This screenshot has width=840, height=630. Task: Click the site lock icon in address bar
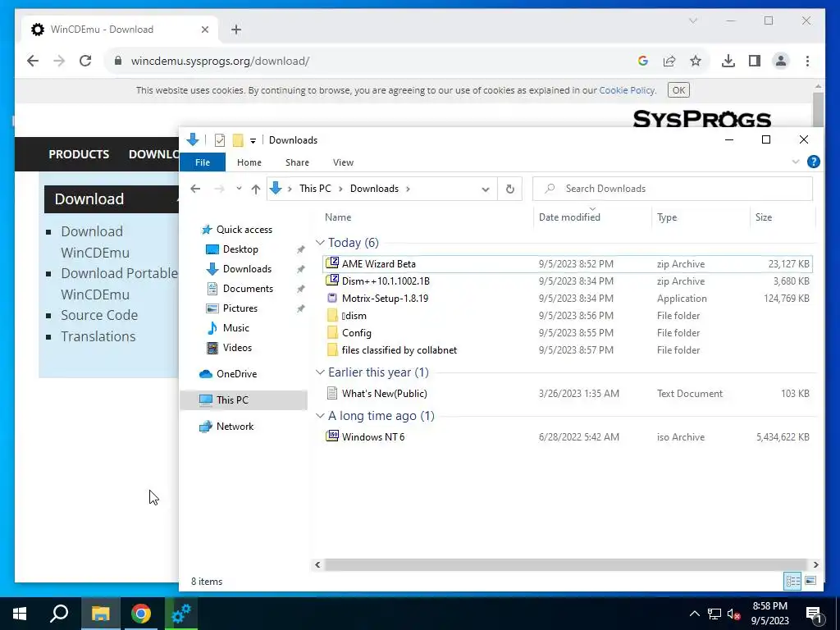118,61
